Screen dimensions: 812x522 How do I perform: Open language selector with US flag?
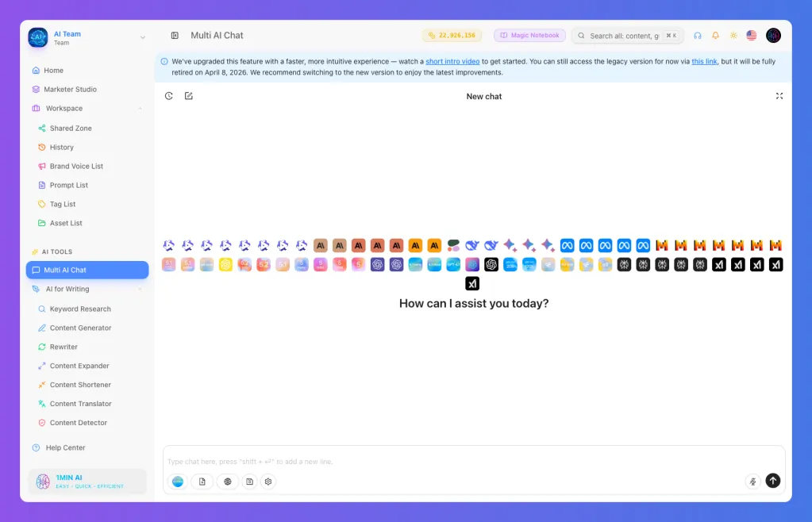click(x=752, y=35)
